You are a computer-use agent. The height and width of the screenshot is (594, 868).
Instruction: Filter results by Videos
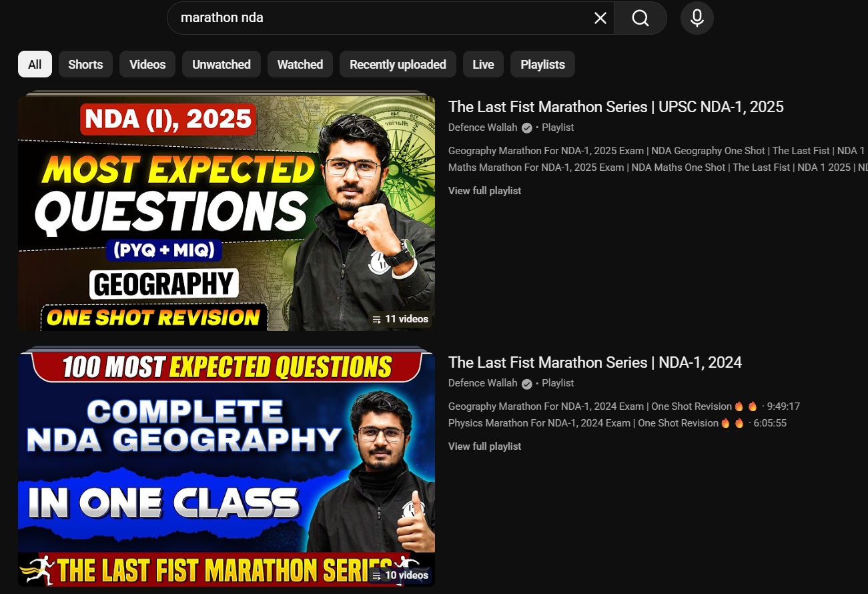click(x=147, y=65)
